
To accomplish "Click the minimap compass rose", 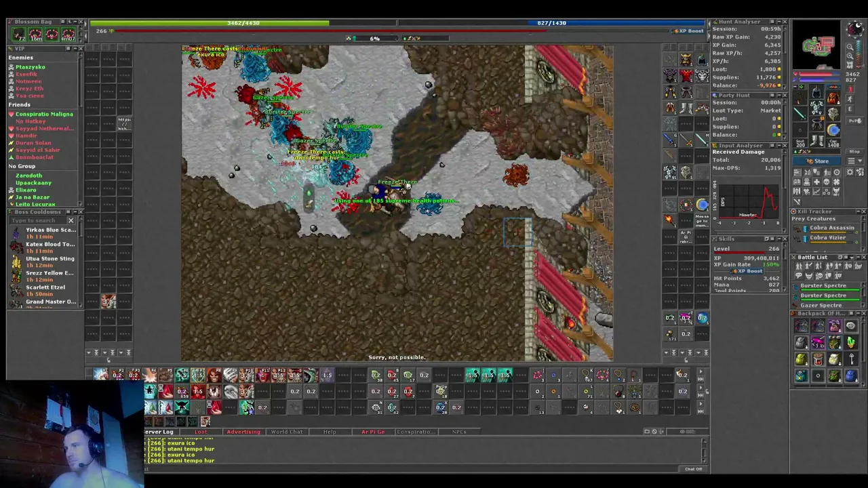I will coord(855,28).
